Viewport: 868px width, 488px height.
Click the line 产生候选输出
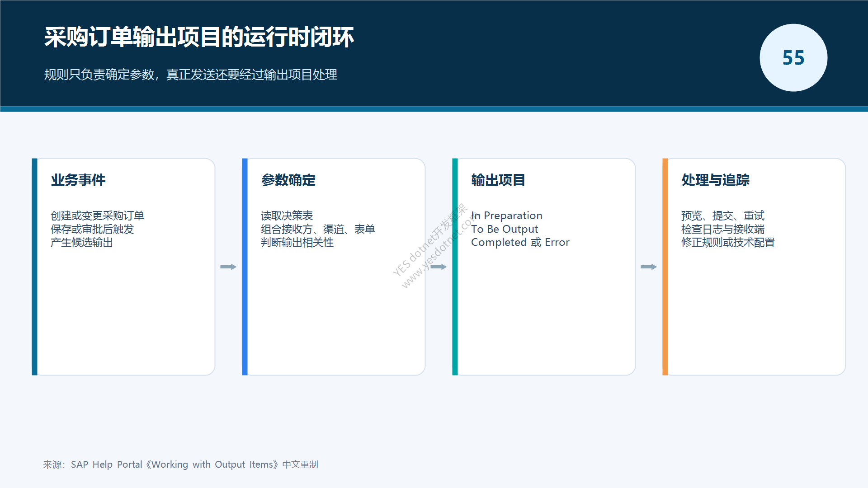pos(82,242)
